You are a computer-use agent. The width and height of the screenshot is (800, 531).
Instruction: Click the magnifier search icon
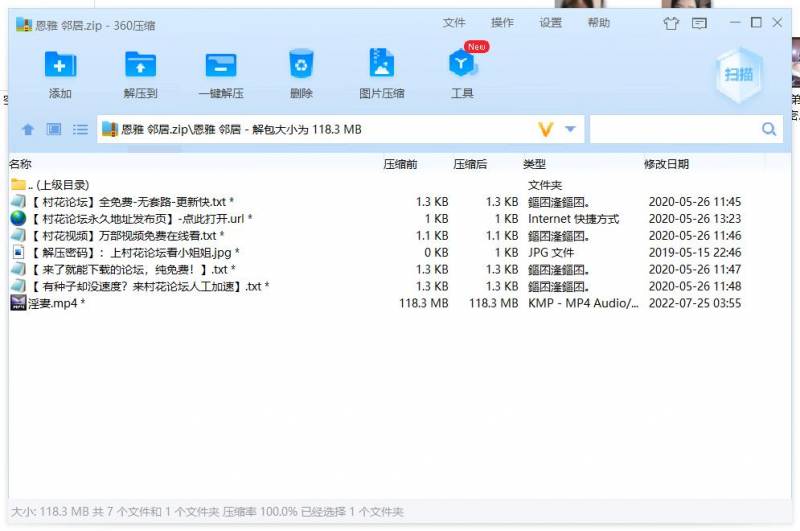pyautogui.click(x=769, y=130)
